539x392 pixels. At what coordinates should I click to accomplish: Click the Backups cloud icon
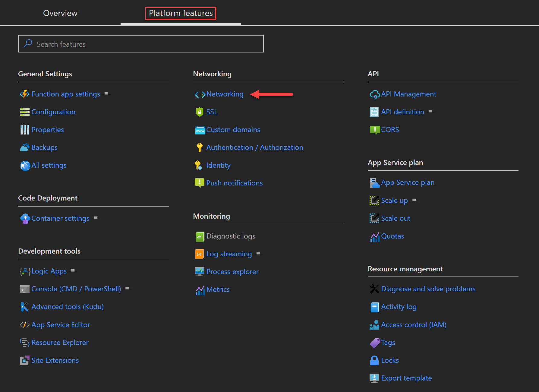(x=25, y=147)
